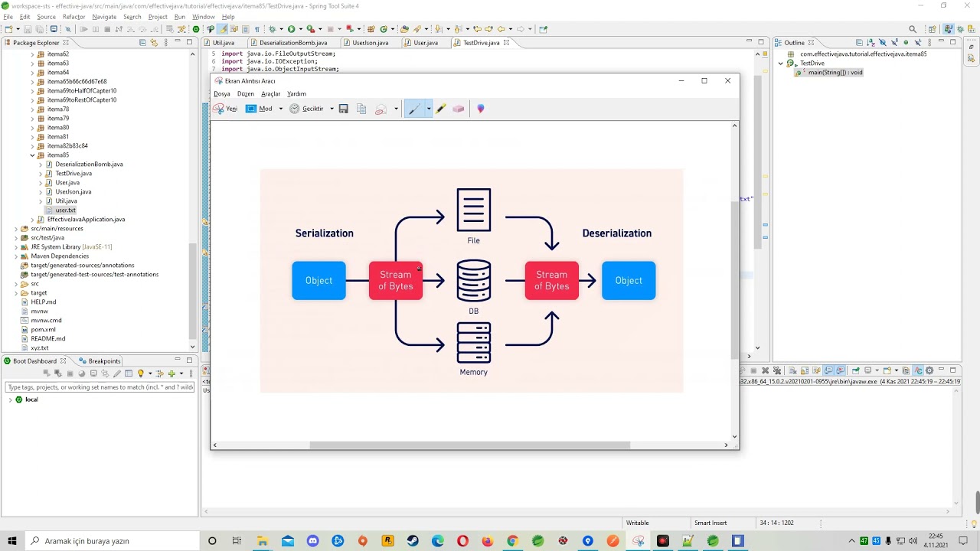Switch to the Java perspective icon

[949, 29]
